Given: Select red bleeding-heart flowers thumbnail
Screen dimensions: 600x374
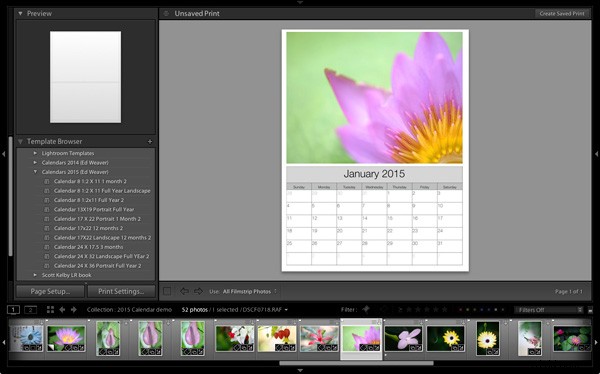Looking at the screenshot, I should (277, 339).
